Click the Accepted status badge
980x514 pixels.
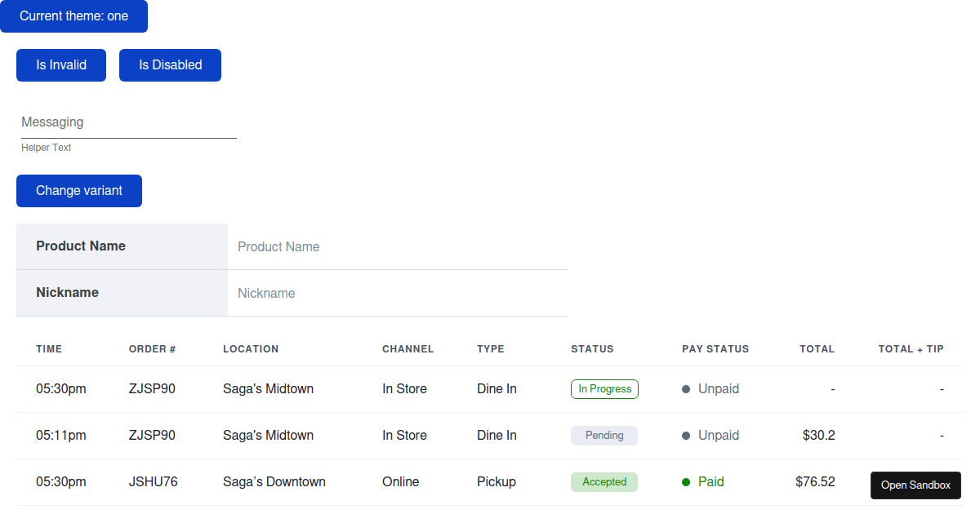tap(604, 482)
